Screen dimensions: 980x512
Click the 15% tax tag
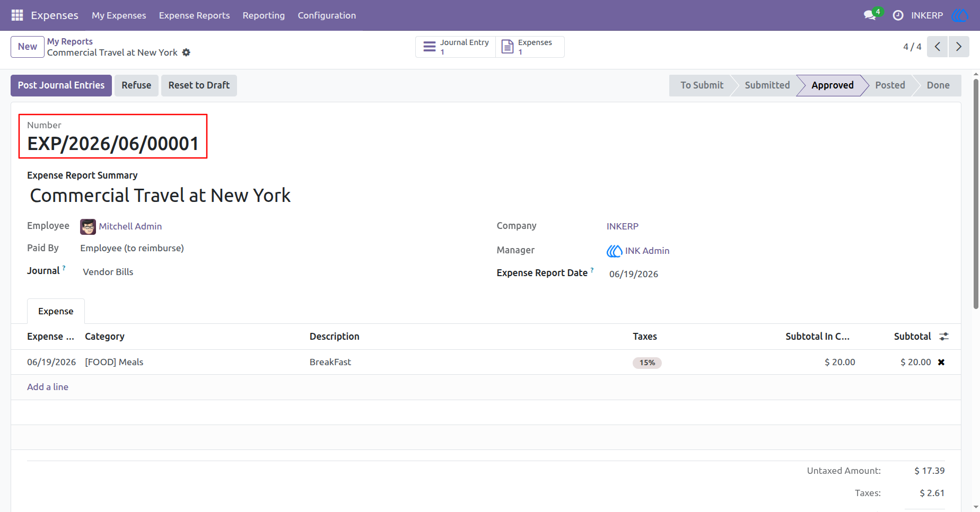647,363
